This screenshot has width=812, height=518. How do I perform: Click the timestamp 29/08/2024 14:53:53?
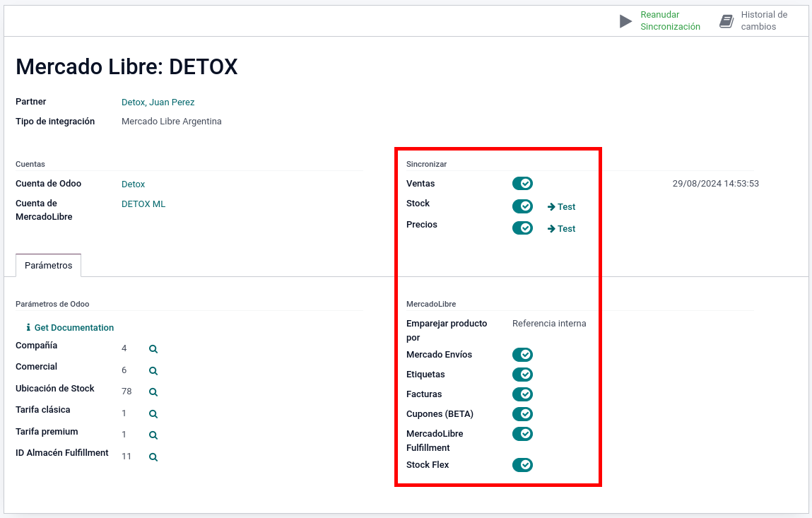716,183
